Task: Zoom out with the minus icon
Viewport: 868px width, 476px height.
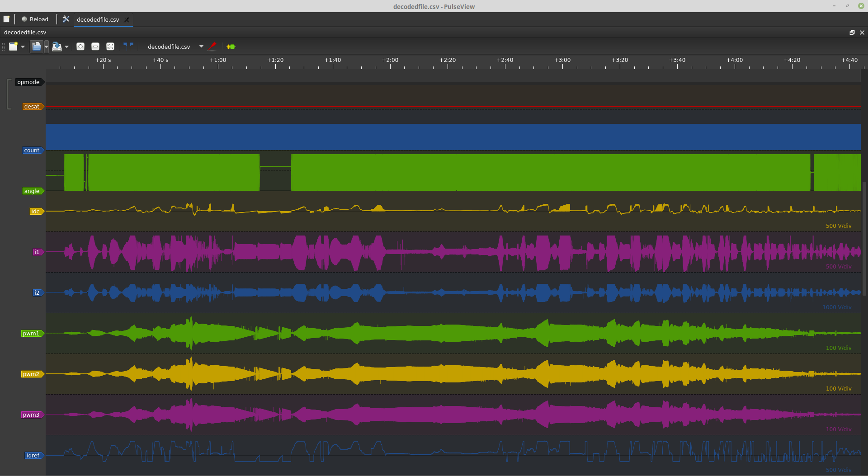Action: pos(95,47)
